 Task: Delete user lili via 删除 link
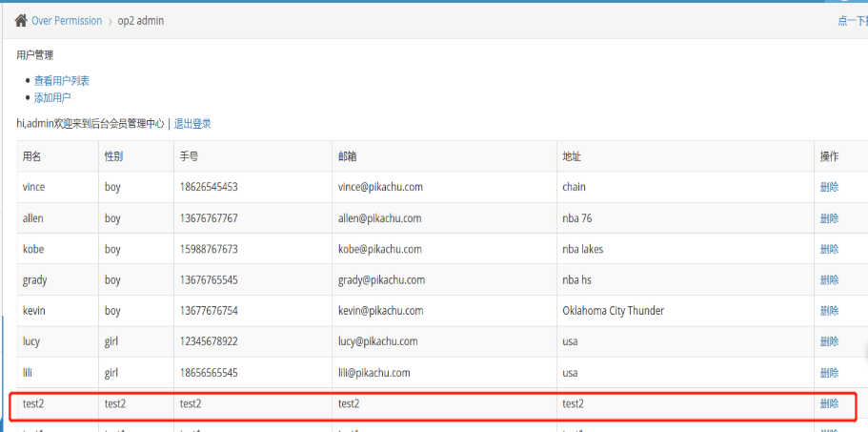pyautogui.click(x=829, y=373)
